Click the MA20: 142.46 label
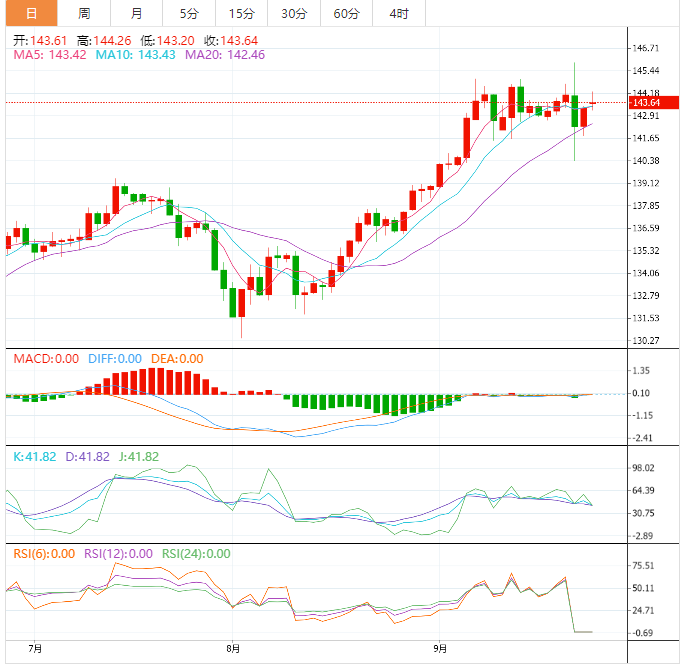This screenshot has width=687, height=670. click(225, 55)
